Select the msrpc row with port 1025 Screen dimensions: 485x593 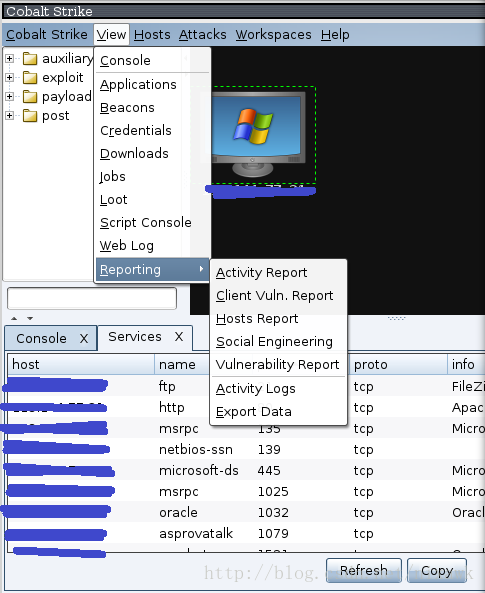click(246, 492)
